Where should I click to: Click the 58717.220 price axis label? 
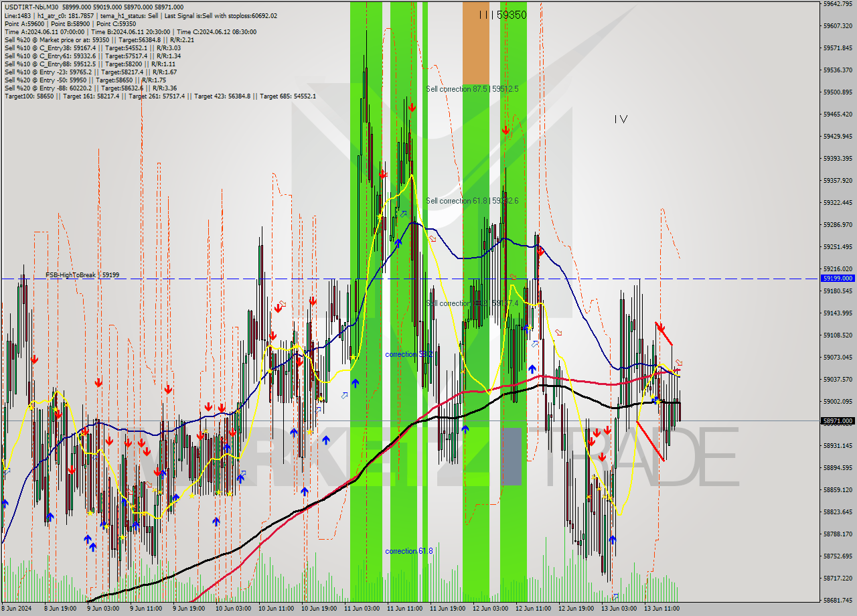838,578
